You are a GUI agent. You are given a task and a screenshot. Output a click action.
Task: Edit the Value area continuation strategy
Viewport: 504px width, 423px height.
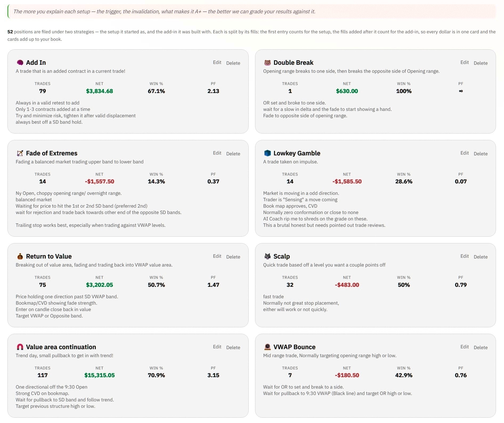[217, 347]
